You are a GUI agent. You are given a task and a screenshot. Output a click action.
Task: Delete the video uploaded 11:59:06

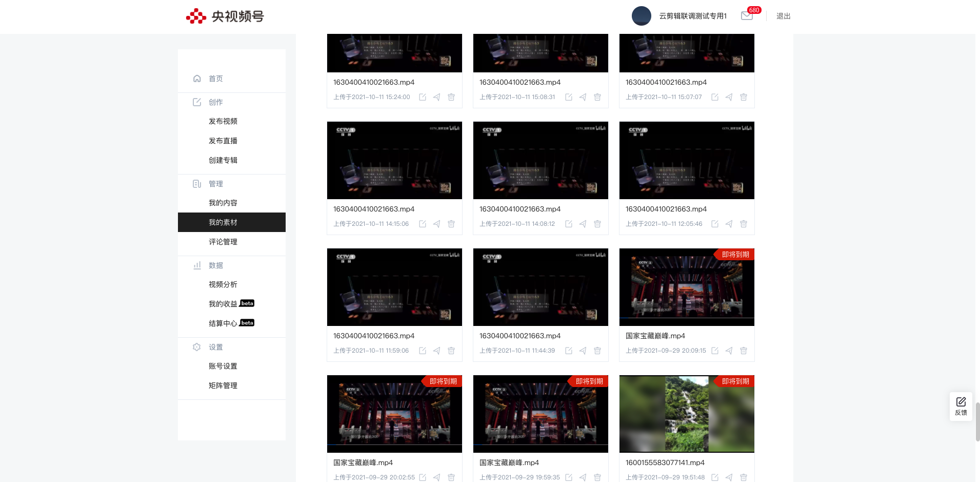click(451, 351)
